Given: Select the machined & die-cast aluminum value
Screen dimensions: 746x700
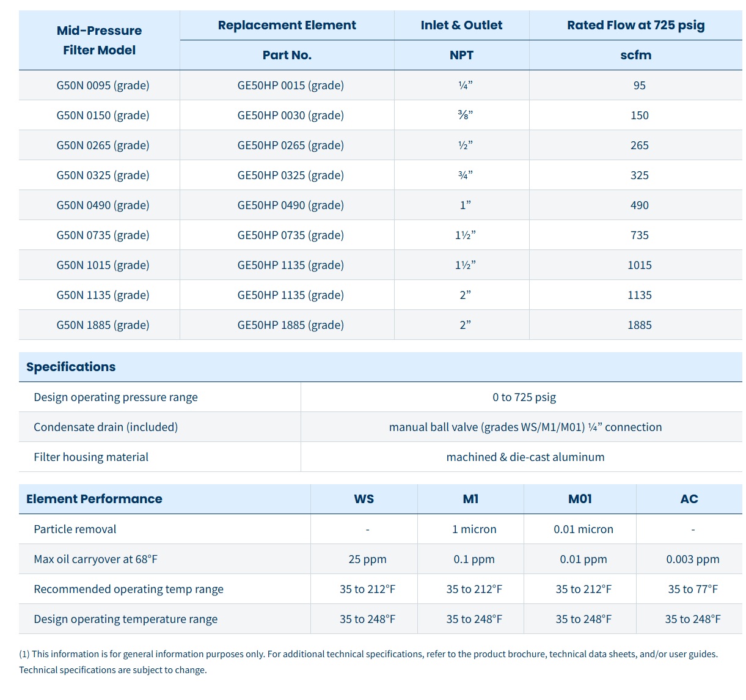Looking at the screenshot, I should 525,457.
